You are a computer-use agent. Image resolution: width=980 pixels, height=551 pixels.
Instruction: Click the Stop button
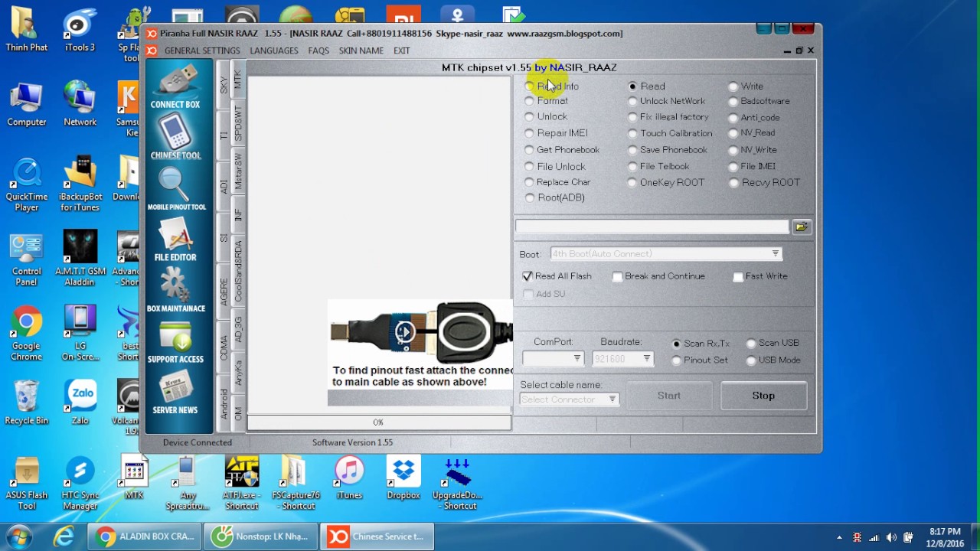[763, 396]
